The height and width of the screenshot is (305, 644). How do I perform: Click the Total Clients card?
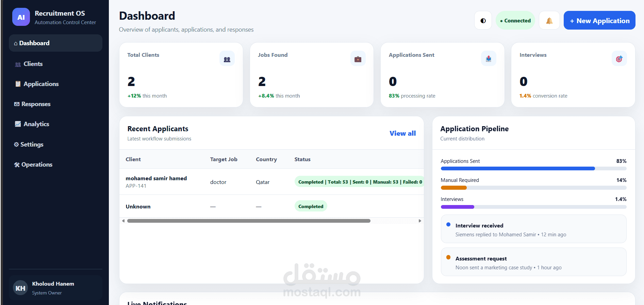click(x=181, y=75)
